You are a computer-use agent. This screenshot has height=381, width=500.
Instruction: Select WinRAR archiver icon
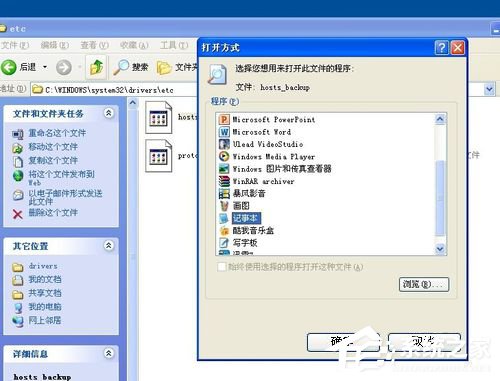[224, 181]
